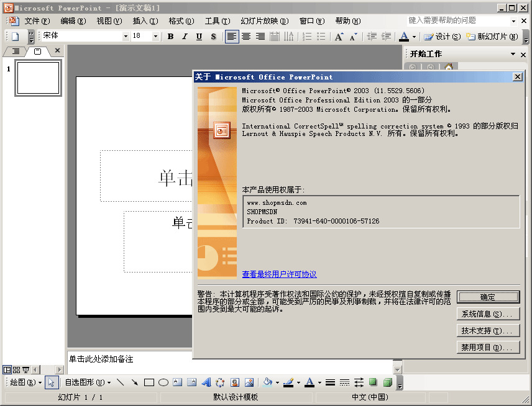Open font color dropdown in formatting toolbar

coord(414,37)
